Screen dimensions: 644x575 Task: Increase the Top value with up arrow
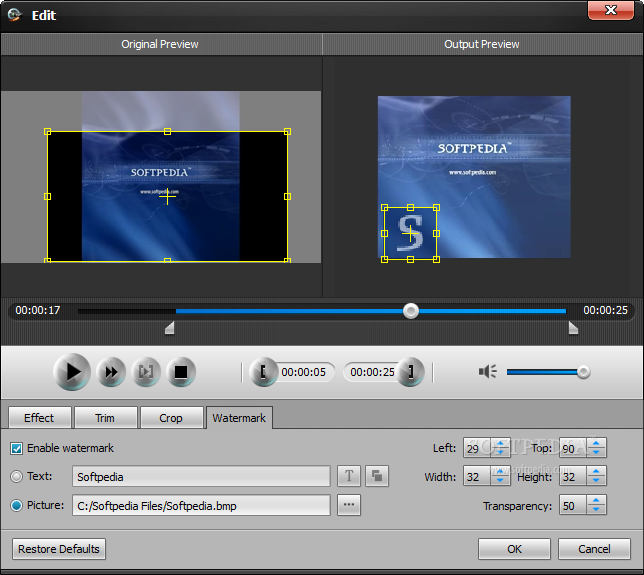pos(596,442)
